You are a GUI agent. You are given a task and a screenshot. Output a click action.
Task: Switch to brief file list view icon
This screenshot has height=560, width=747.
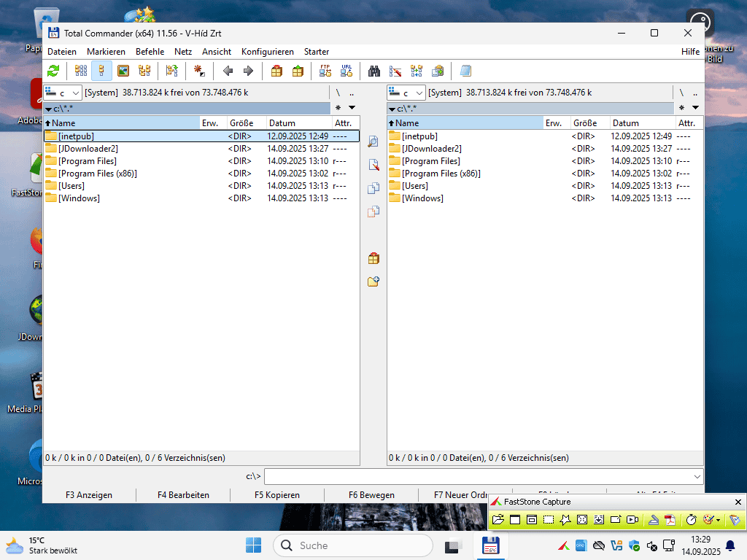(x=81, y=71)
